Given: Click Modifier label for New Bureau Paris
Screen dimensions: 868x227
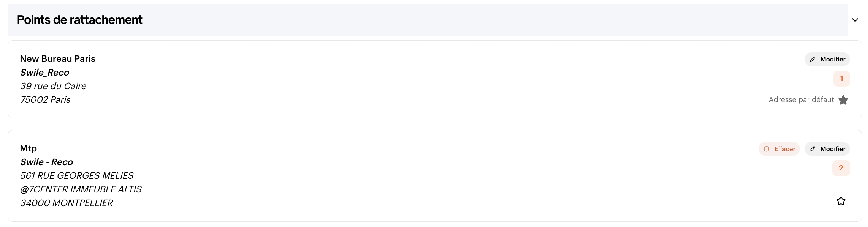Looking at the screenshot, I should coord(833,59).
